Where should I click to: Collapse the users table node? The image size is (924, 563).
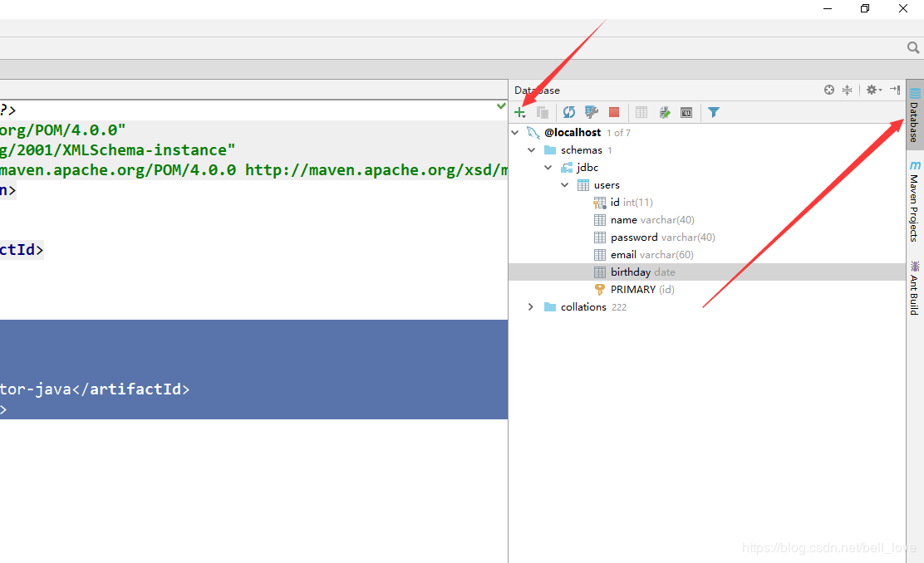click(564, 185)
